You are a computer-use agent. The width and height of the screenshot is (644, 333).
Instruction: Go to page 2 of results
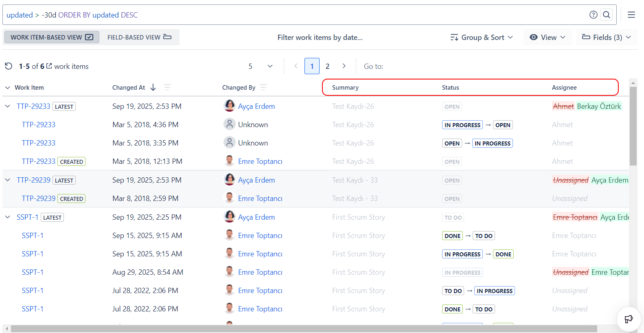pos(327,66)
